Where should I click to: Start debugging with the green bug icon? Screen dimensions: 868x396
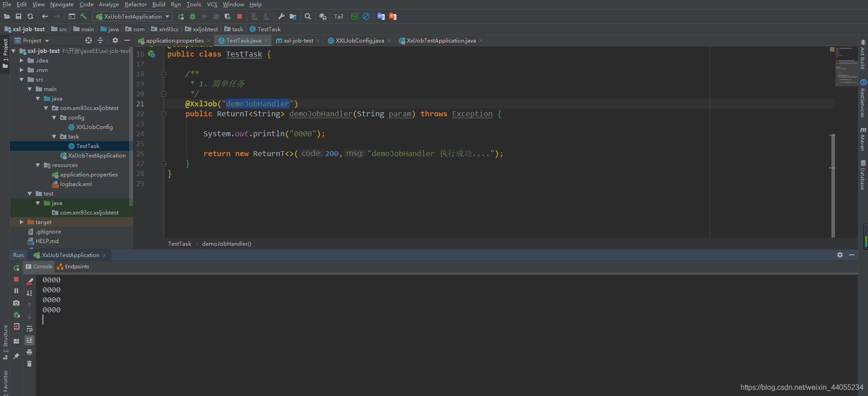coord(193,16)
